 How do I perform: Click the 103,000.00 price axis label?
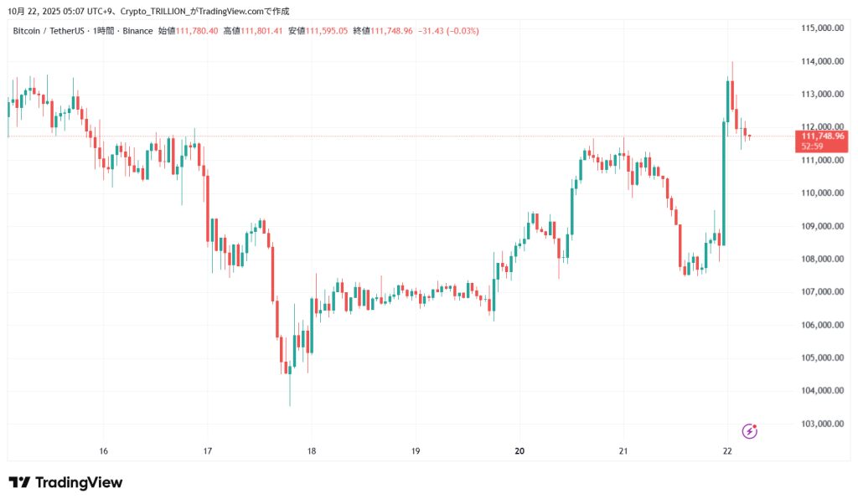821,424
